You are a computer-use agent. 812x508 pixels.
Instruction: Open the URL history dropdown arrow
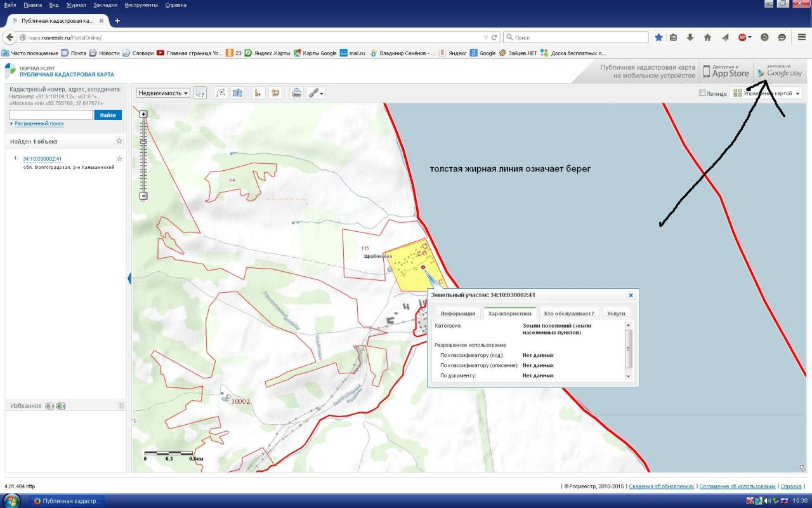point(486,37)
